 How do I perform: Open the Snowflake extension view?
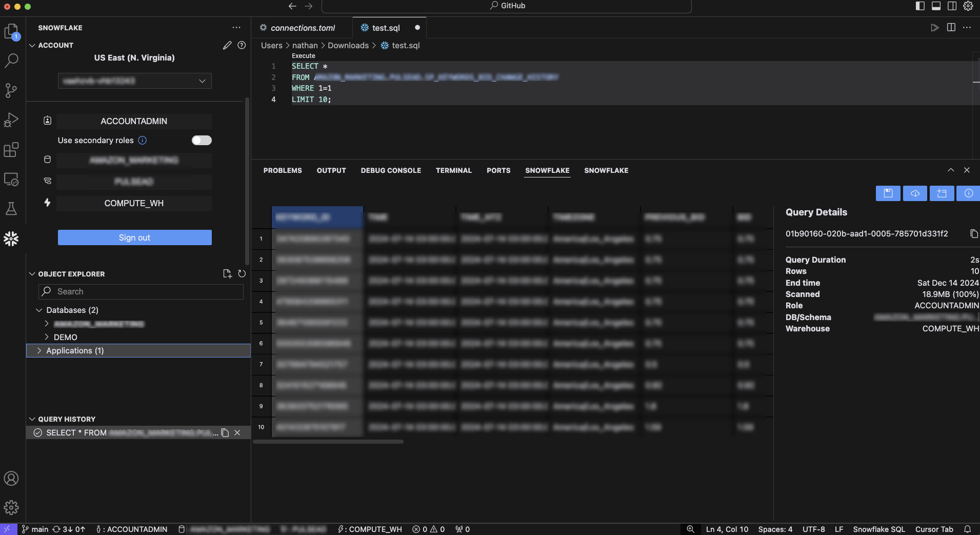11,239
